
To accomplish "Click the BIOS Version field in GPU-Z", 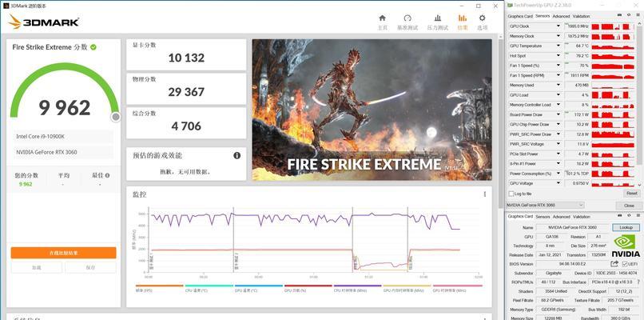I will coord(572,264).
